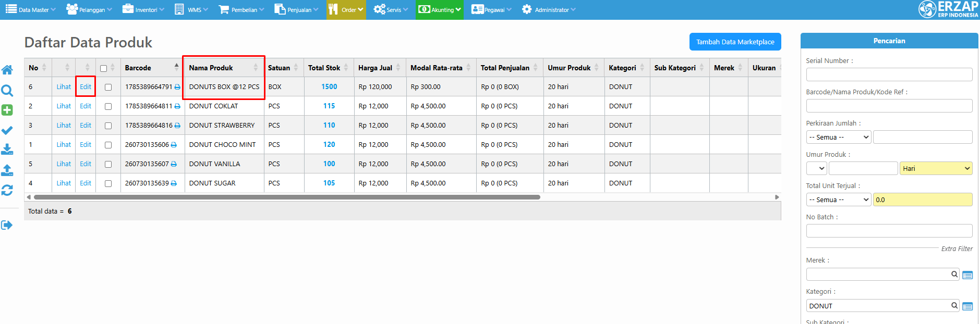Open Perkiraan Jumlah Semua dropdown
Viewport: 980px width, 324px height.
[839, 137]
